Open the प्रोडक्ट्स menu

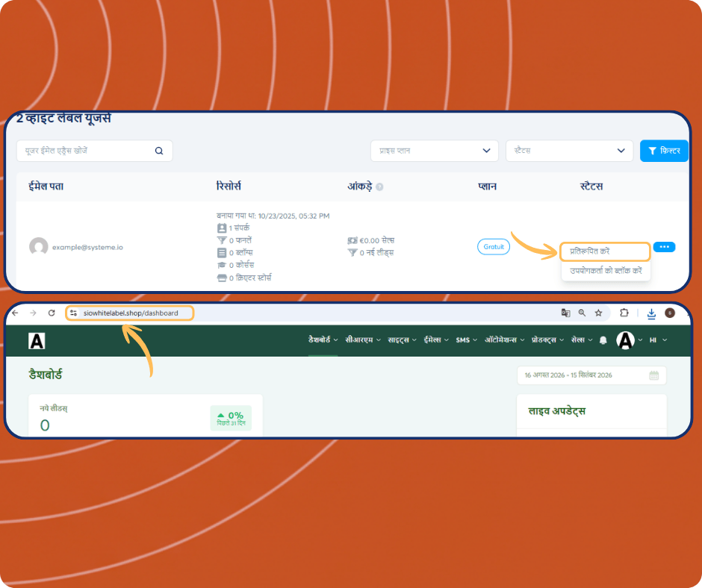[x=547, y=340]
